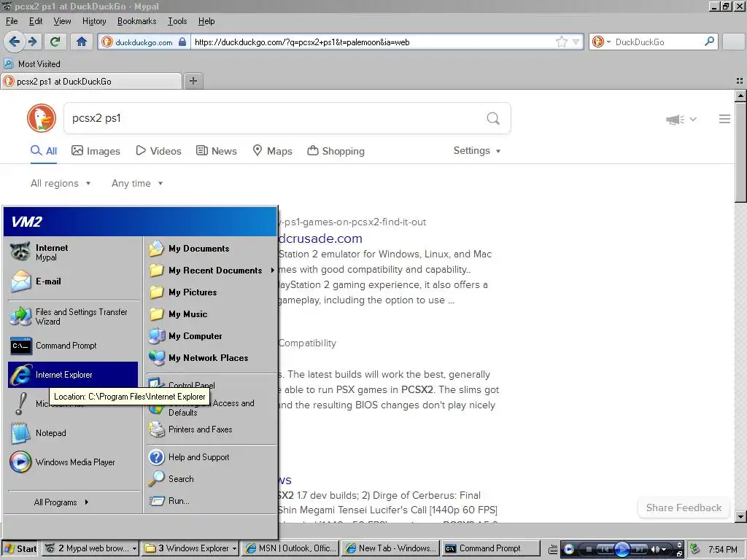Click the DuckDuckGo logo

point(42,118)
